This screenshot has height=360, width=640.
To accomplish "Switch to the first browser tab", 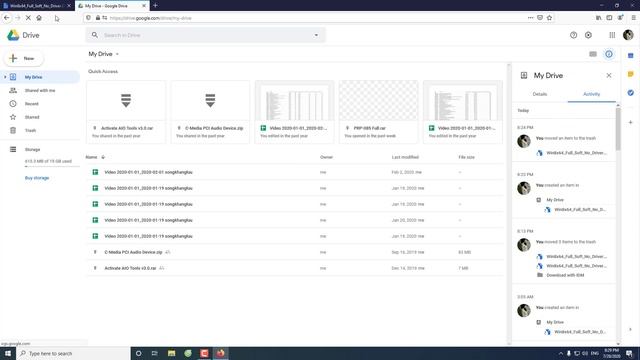I will (x=37, y=6).
